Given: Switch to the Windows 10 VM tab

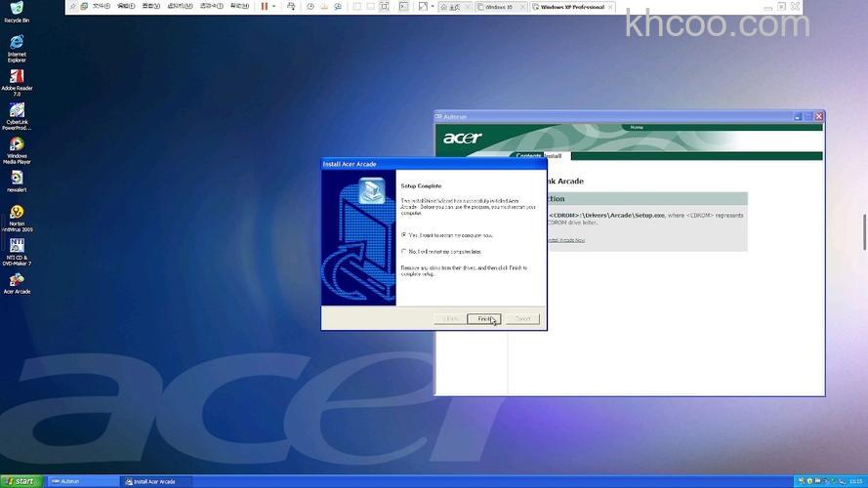Looking at the screenshot, I should coord(500,7).
